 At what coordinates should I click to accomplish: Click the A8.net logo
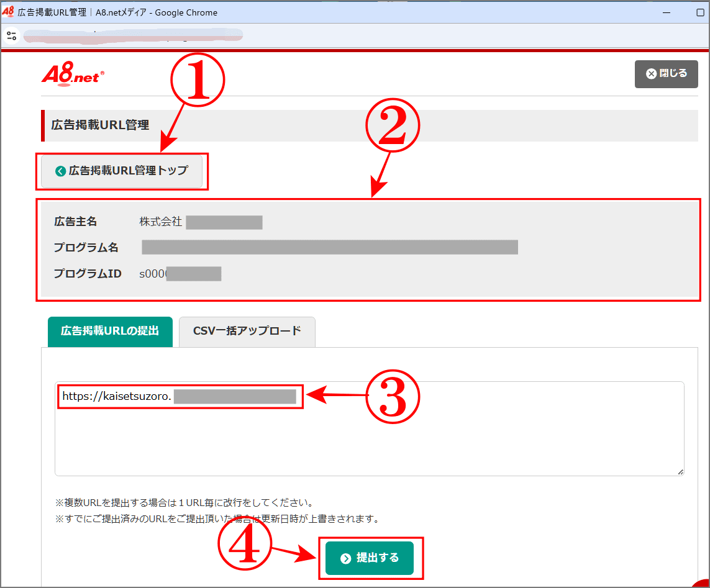[x=72, y=75]
